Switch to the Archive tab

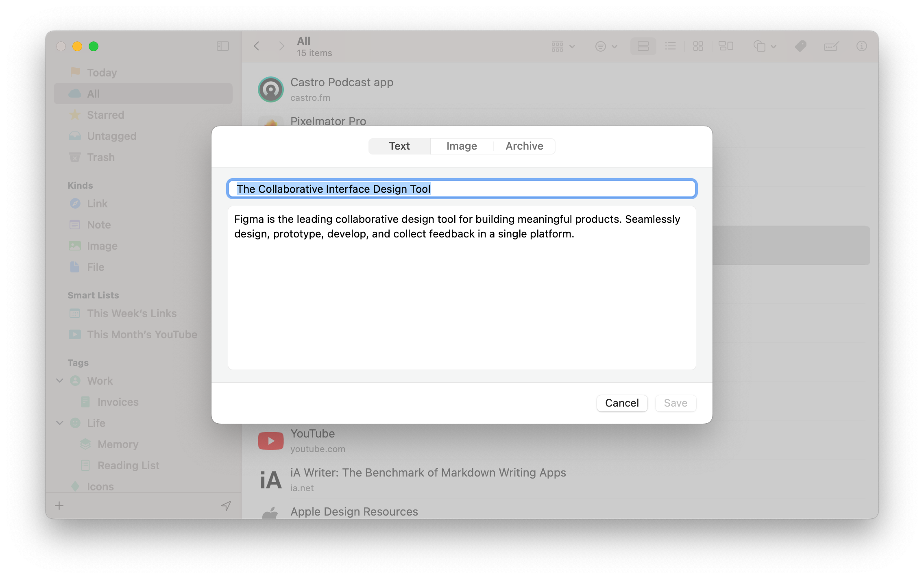click(x=524, y=146)
